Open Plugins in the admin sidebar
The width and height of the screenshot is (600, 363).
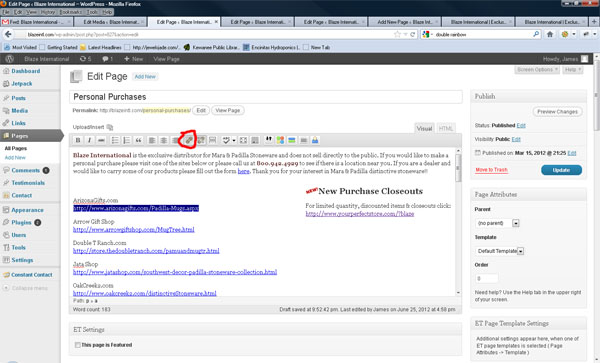(21, 223)
